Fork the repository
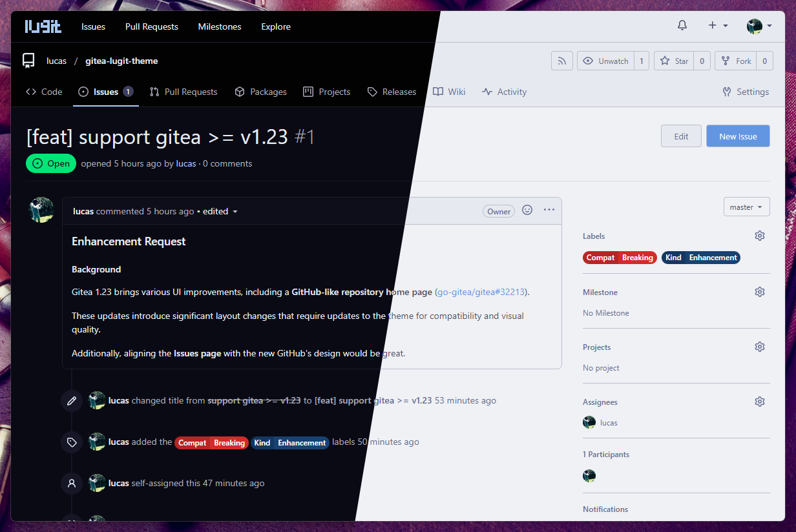 coord(737,61)
